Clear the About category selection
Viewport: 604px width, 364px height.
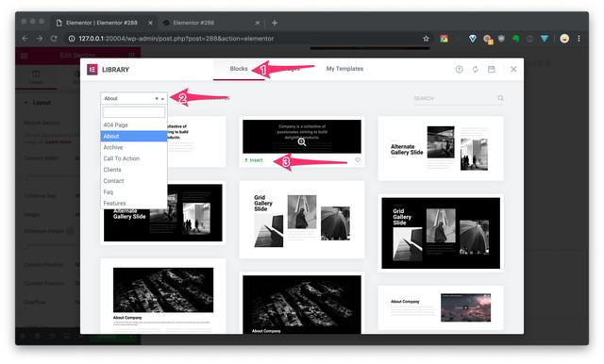157,98
